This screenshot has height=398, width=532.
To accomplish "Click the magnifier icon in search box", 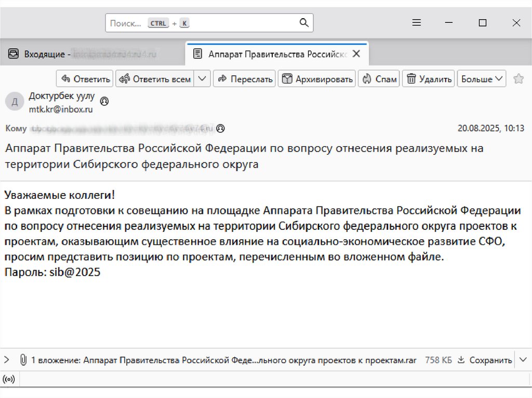I will 304,23.
